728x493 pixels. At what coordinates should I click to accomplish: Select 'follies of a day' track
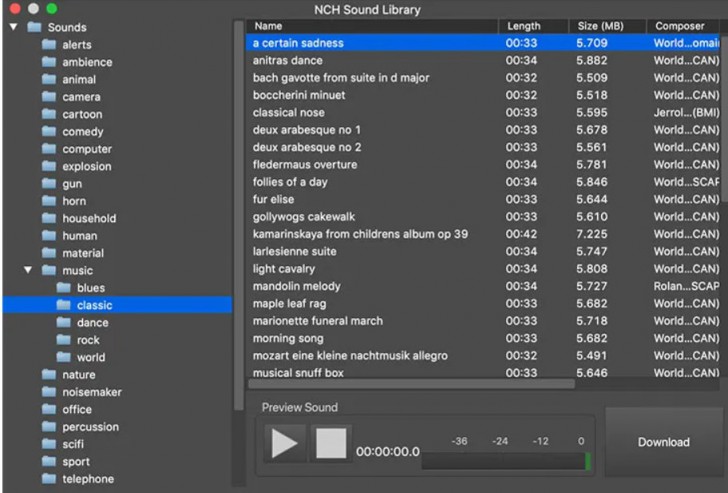(483, 182)
